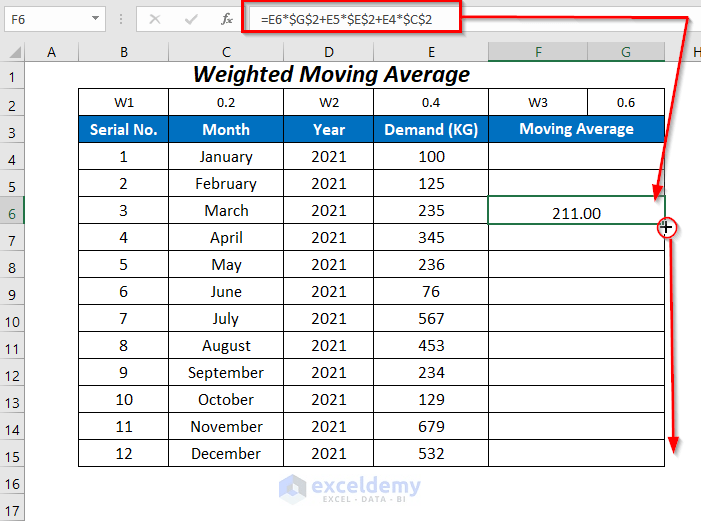Select the demand value 100 cell
Image resolution: width=701 pixels, height=521 pixels.
pyautogui.click(x=431, y=157)
